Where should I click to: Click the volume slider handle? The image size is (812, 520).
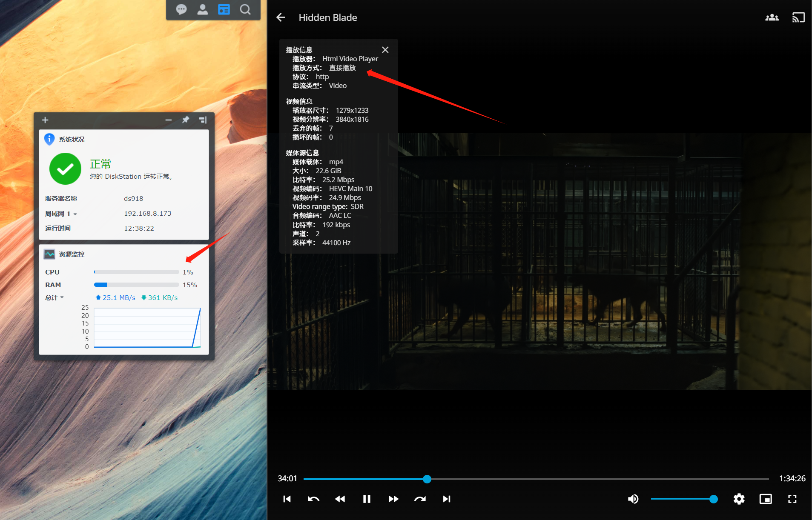[x=714, y=499]
